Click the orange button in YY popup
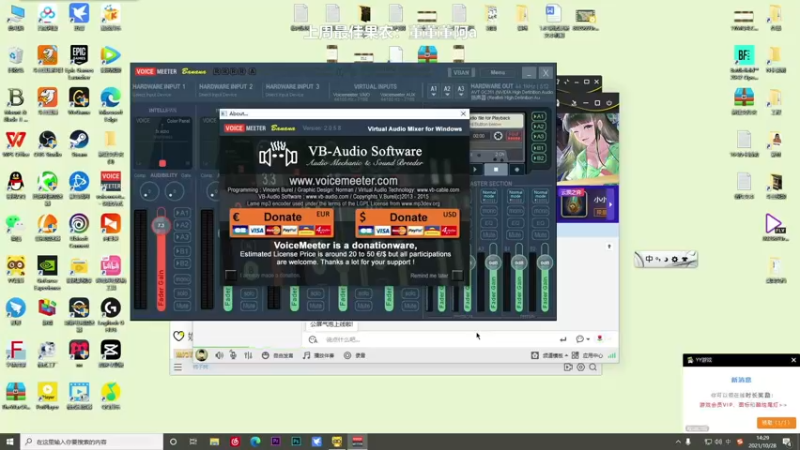The image size is (800, 450). coord(776,422)
